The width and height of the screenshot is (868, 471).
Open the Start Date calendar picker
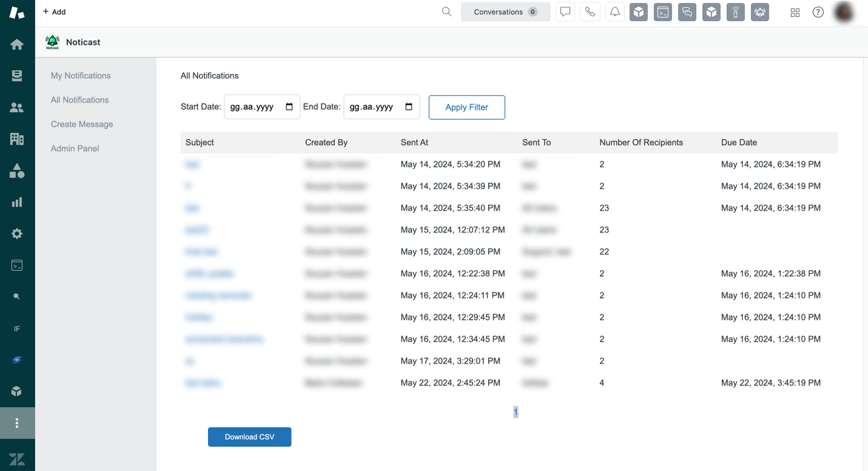pos(289,106)
